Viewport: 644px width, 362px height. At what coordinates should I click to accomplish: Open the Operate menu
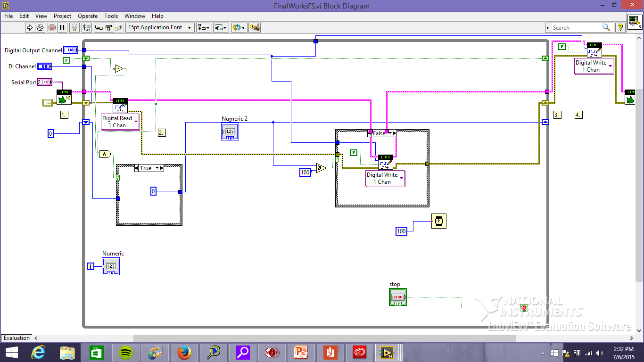coord(88,16)
